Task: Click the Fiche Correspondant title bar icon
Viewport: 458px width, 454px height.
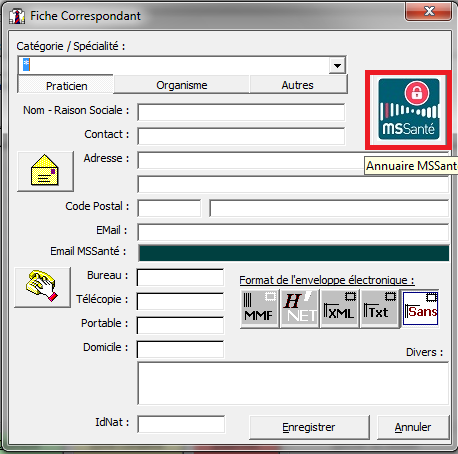Action: (17, 16)
